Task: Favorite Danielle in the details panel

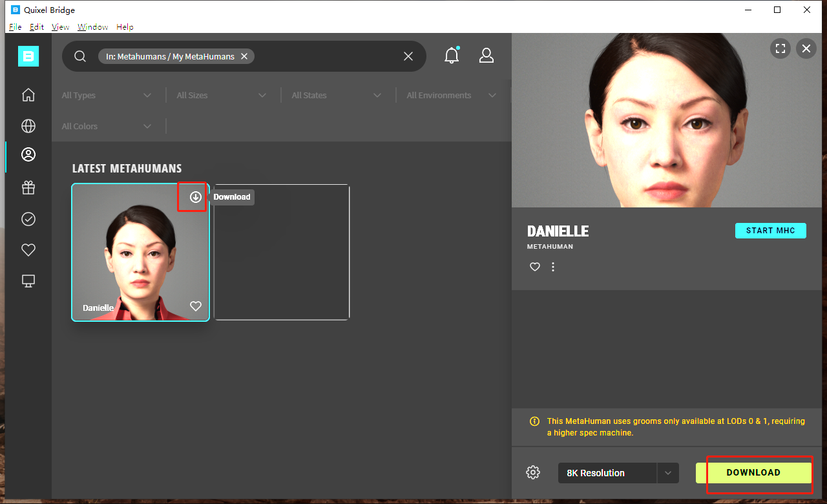Action: (x=535, y=267)
